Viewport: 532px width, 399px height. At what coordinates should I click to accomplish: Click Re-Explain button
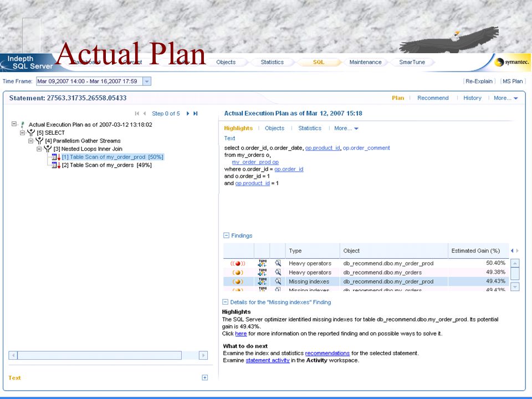coord(479,81)
